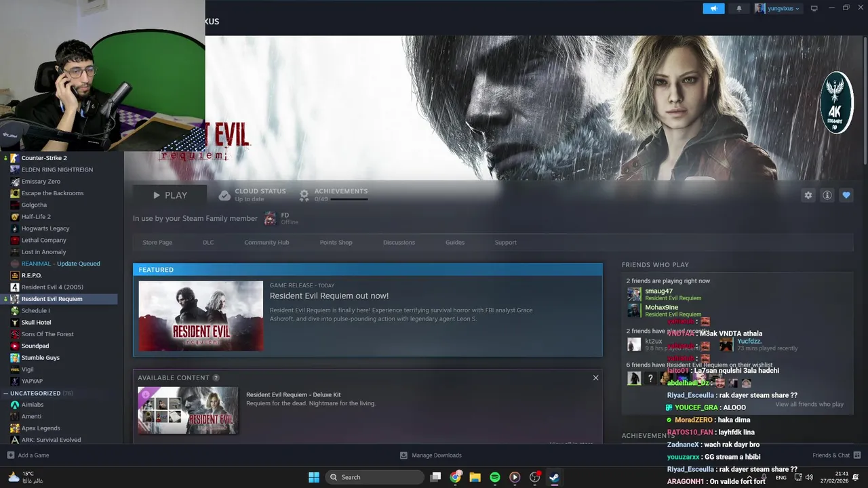Open Steam notifications bell

739,8
